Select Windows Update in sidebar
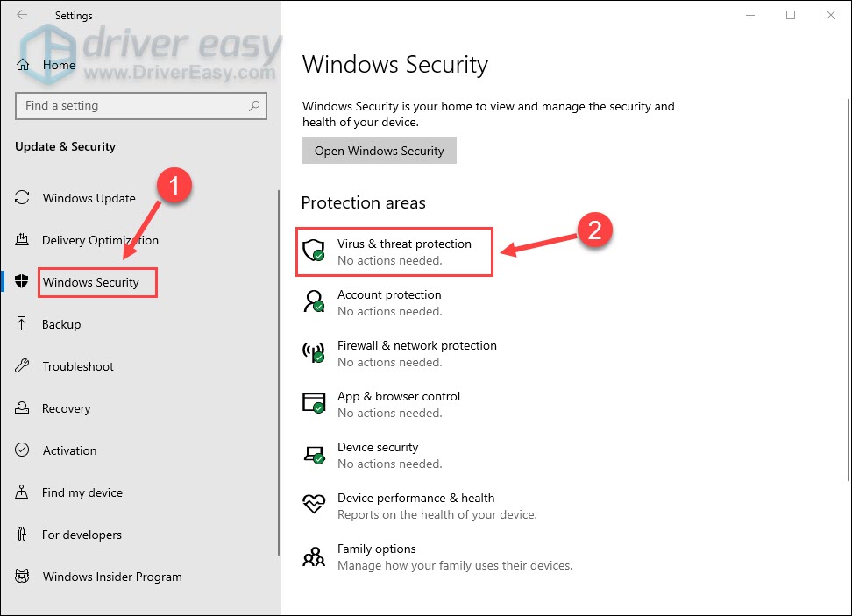The width and height of the screenshot is (852, 616). click(89, 198)
